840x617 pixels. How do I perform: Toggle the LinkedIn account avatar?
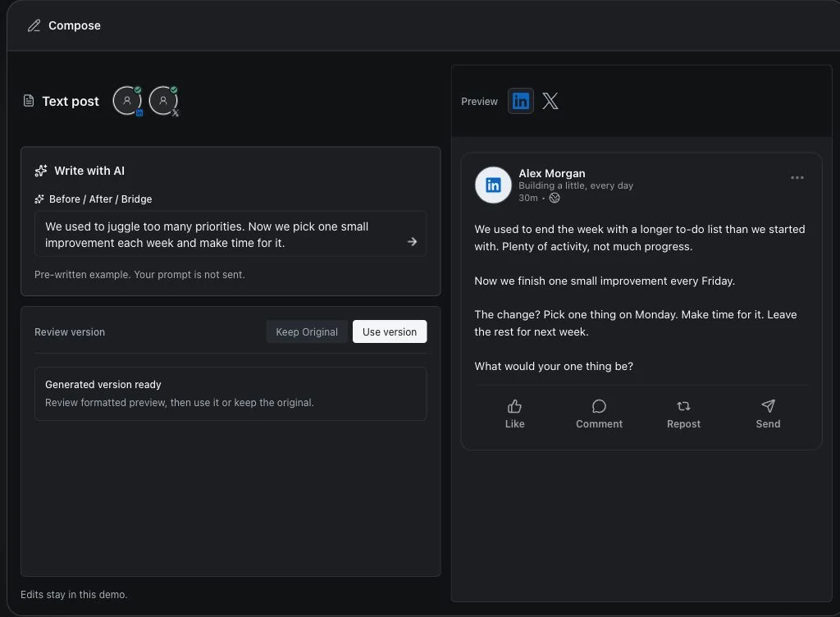pyautogui.click(x=127, y=101)
